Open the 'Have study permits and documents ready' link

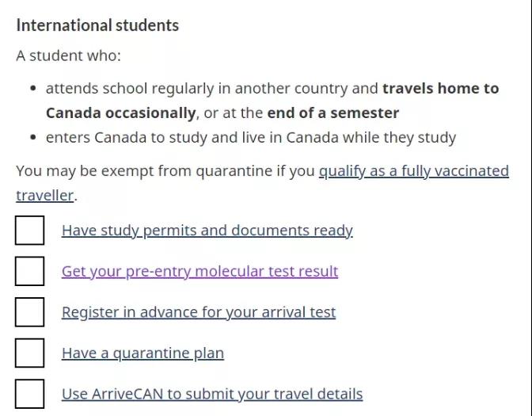207,231
